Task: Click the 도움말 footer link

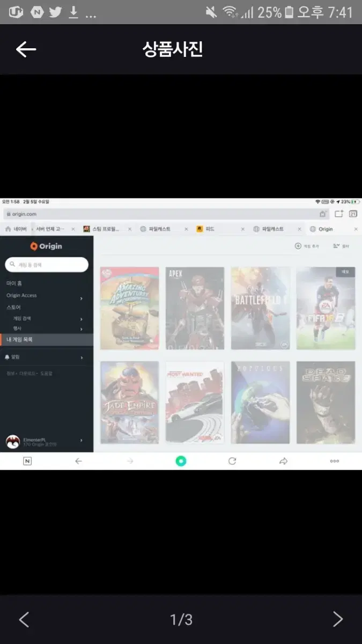Action: coord(47,374)
